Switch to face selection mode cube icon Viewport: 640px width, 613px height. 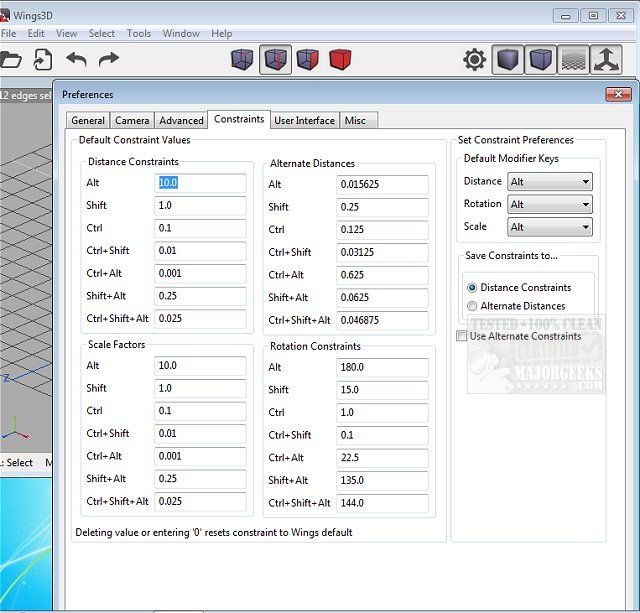point(307,60)
